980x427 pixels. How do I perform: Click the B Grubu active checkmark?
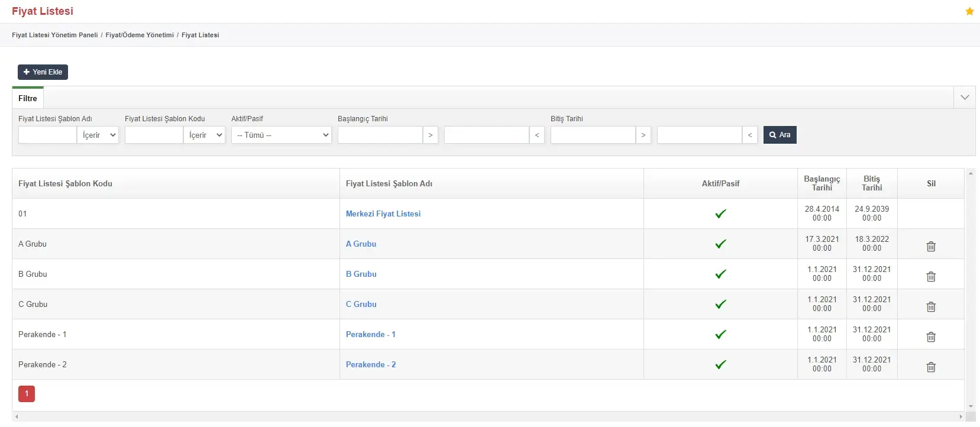[x=720, y=274]
